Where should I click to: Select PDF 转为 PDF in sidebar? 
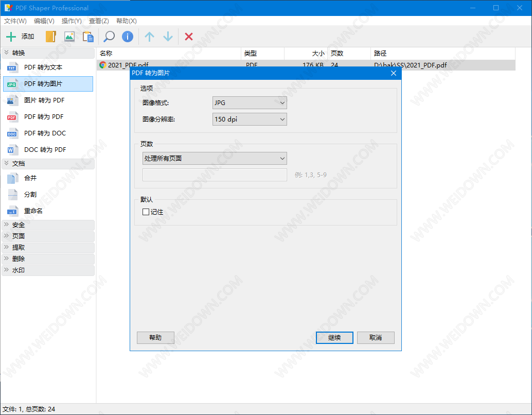coord(48,117)
